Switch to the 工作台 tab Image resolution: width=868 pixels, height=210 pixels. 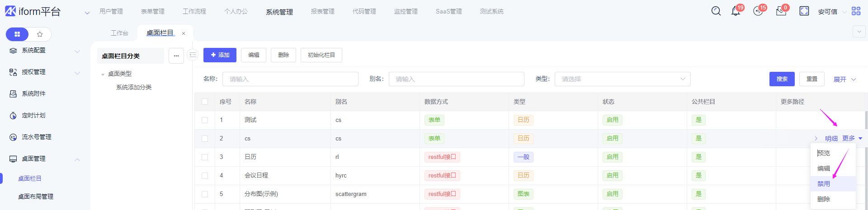[119, 33]
